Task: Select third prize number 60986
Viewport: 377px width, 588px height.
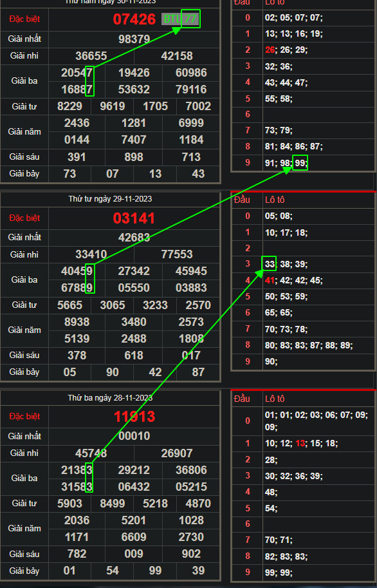Action: pyautogui.click(x=191, y=73)
